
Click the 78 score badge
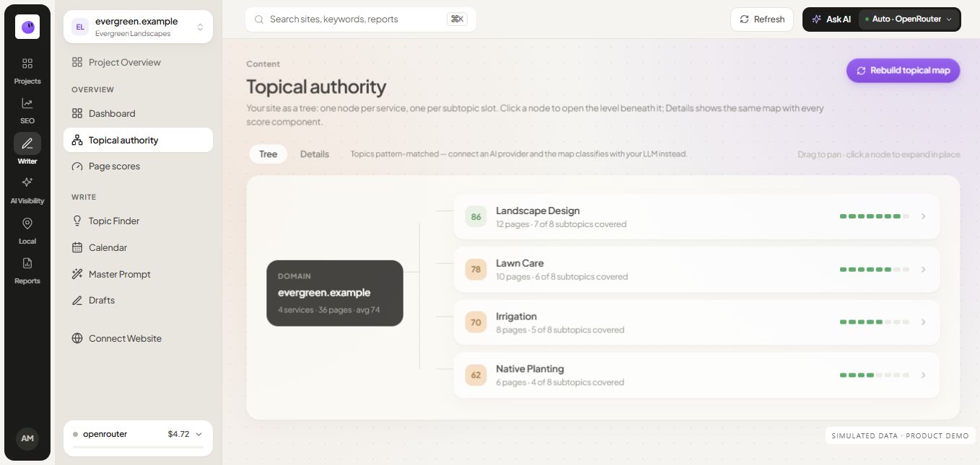(x=476, y=270)
